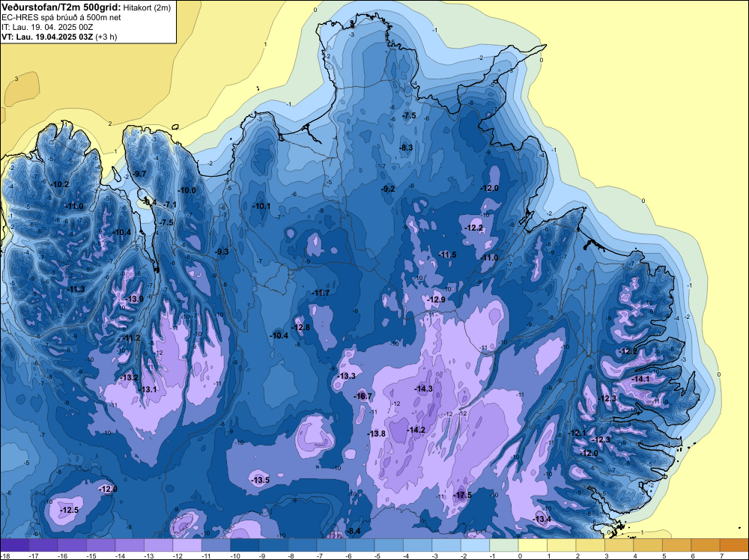
Task: Click the -11.7 temperature label
Action: pos(321,293)
